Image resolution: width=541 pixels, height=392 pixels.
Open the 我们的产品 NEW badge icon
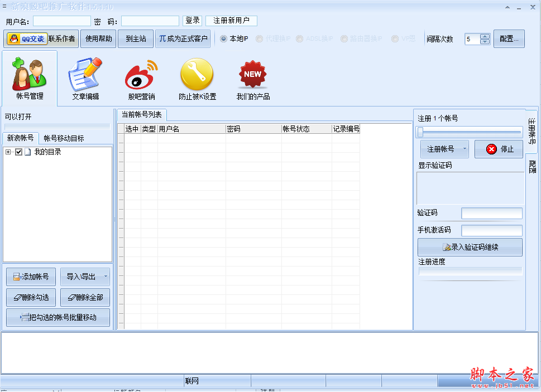click(x=252, y=75)
